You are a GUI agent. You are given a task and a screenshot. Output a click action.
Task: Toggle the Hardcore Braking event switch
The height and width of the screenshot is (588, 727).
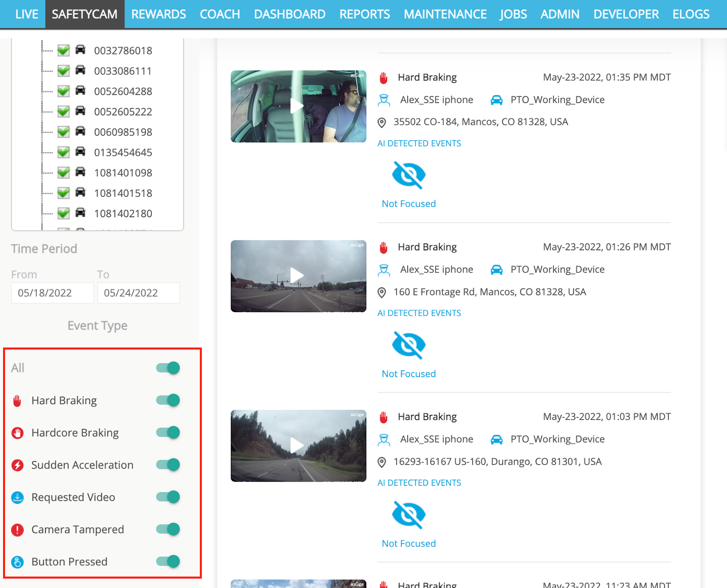pos(168,432)
